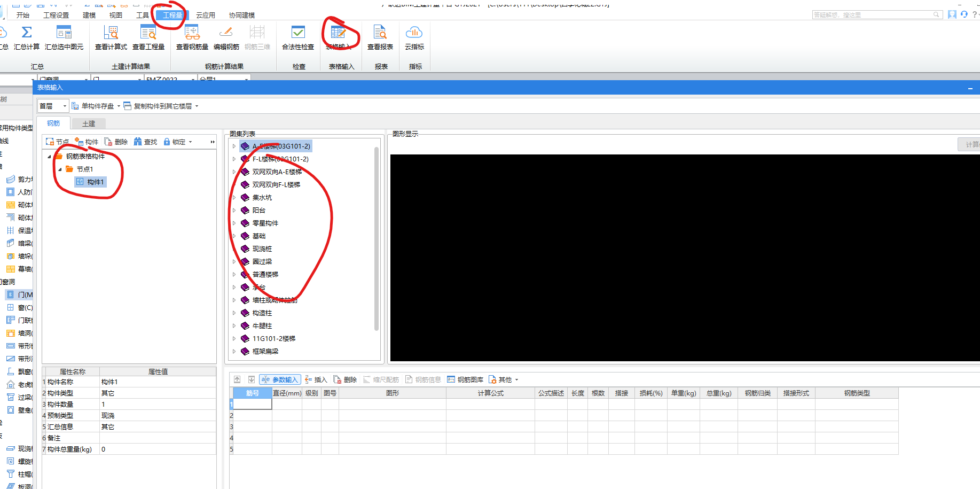Switch to the 工程设置 ribbon tab

(x=56, y=15)
